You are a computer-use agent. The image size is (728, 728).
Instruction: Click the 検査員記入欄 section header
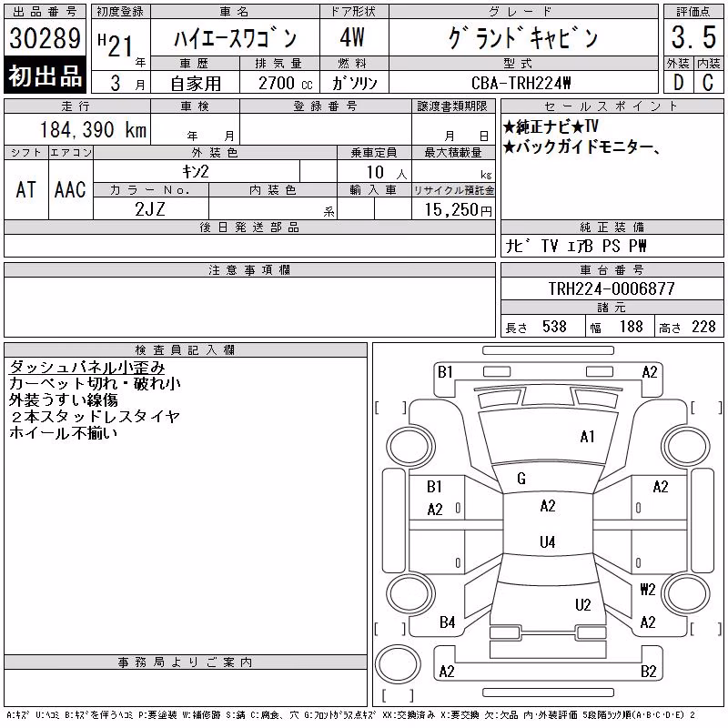click(186, 350)
